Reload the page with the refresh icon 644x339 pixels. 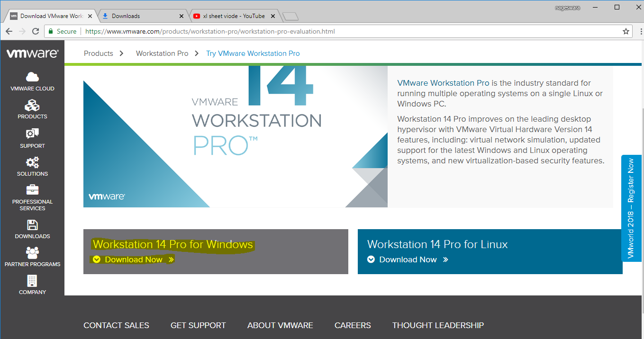(x=36, y=31)
